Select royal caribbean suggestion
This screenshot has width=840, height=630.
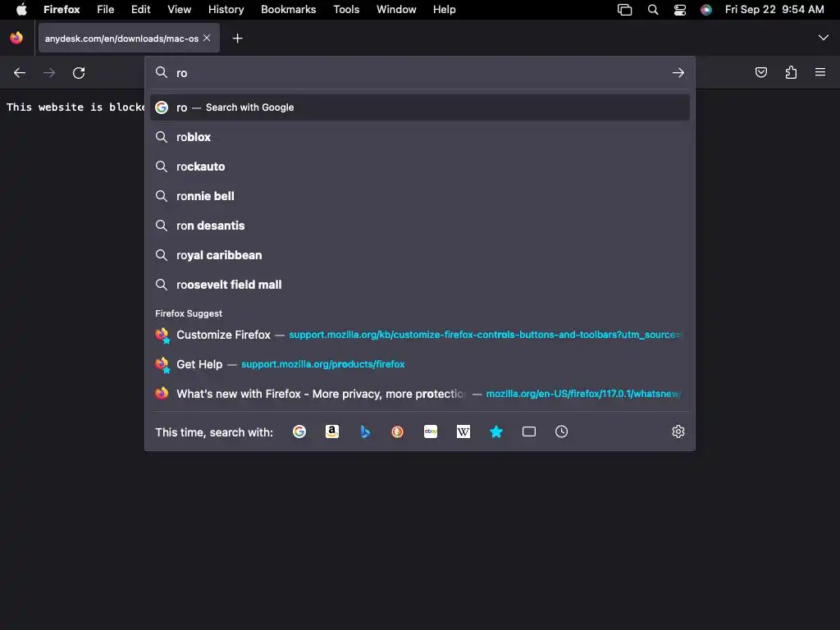coord(420,255)
